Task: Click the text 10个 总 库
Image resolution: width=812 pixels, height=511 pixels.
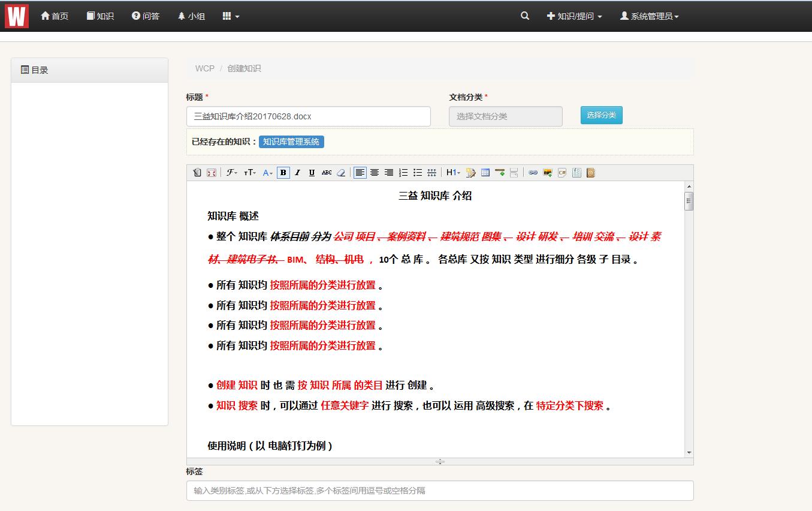Action: point(402,260)
